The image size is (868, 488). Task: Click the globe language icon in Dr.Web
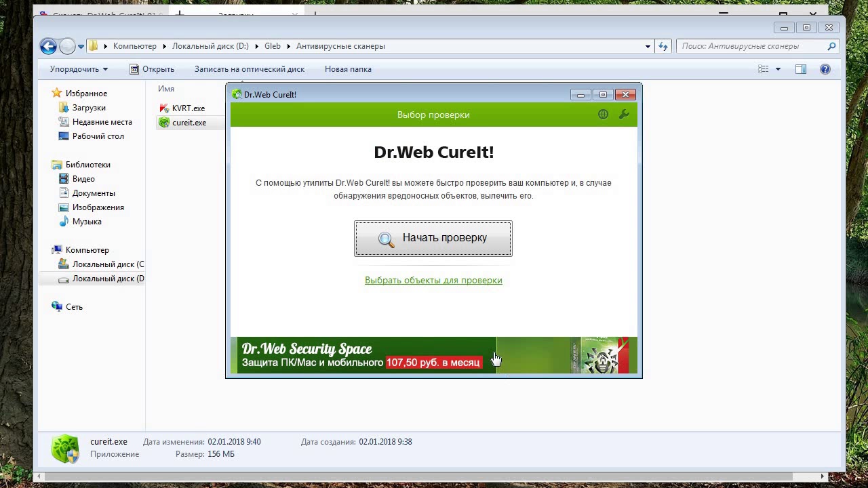(x=603, y=115)
